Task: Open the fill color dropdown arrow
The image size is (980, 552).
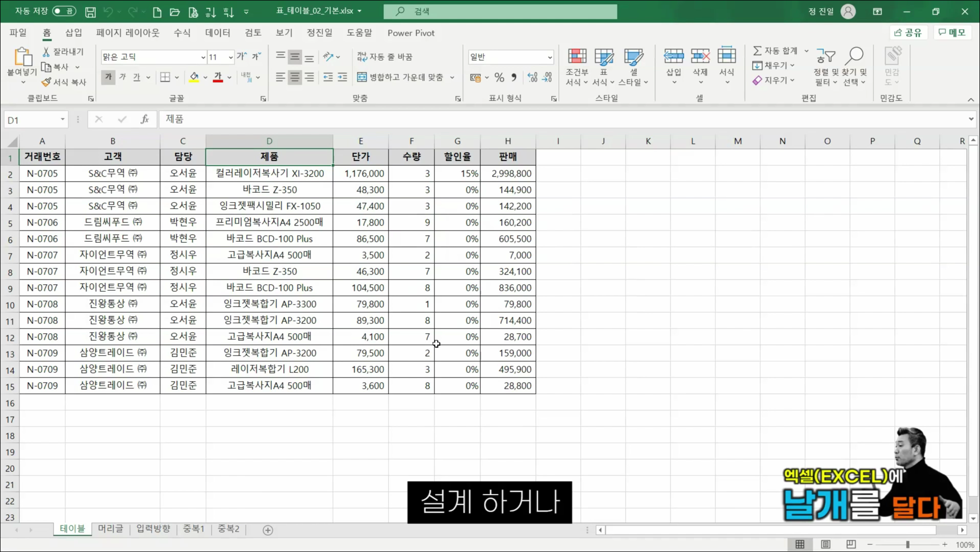Action: (205, 78)
